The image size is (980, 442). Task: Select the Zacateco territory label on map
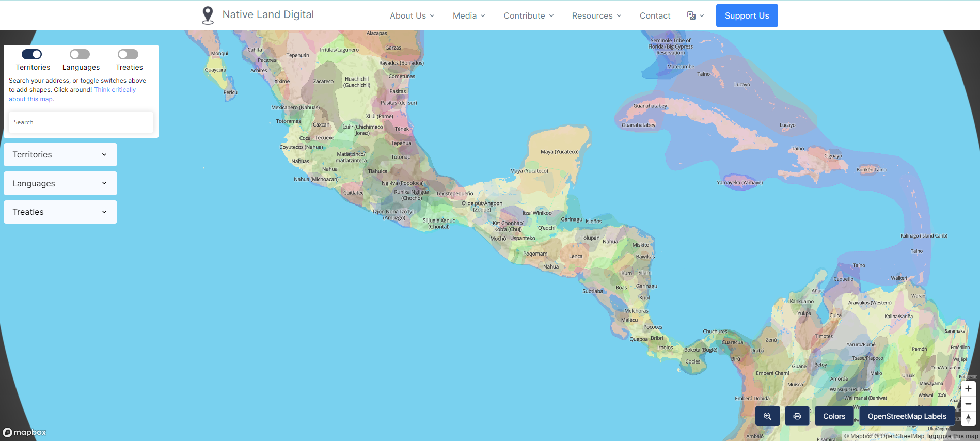pyautogui.click(x=323, y=81)
